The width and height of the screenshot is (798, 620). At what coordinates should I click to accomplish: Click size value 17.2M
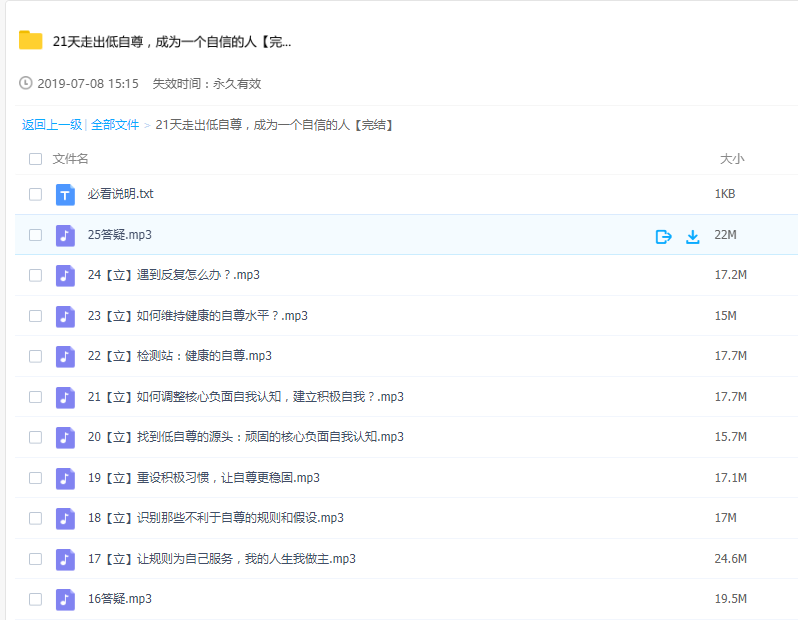pyautogui.click(x=731, y=275)
